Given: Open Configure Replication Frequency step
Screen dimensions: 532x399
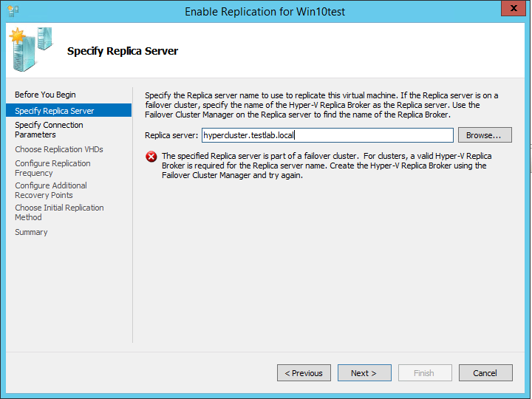Looking at the screenshot, I should coord(52,168).
